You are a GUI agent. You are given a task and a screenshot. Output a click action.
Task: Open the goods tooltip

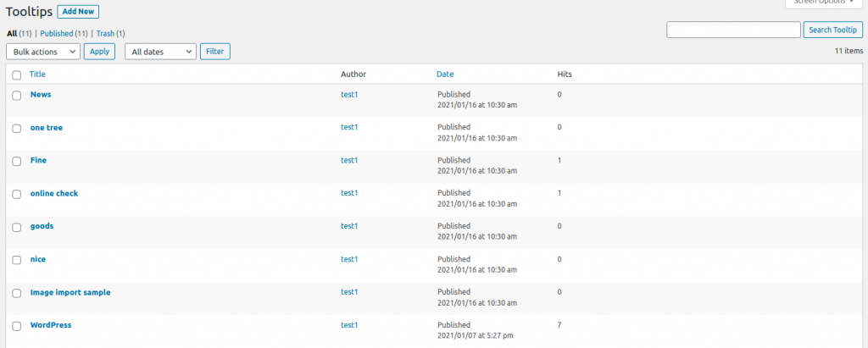pos(42,226)
